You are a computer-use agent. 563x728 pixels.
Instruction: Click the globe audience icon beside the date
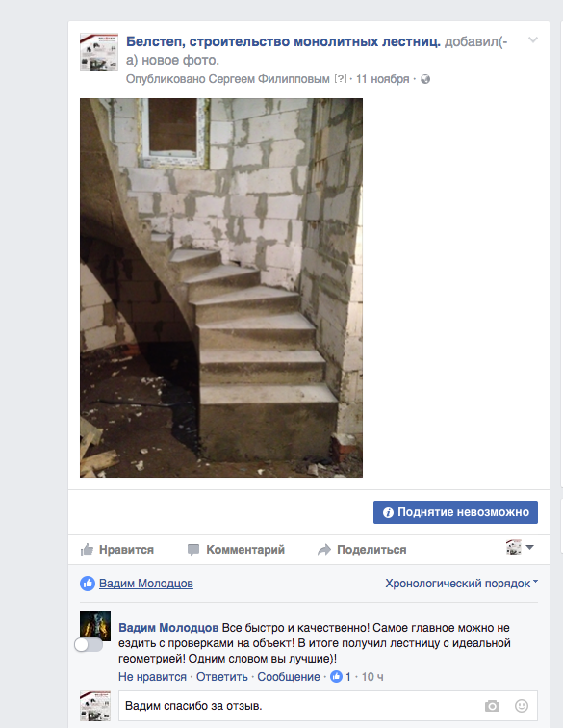point(425,79)
